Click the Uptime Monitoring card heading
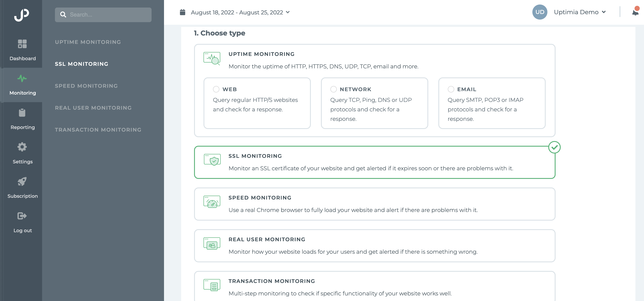 [261, 54]
